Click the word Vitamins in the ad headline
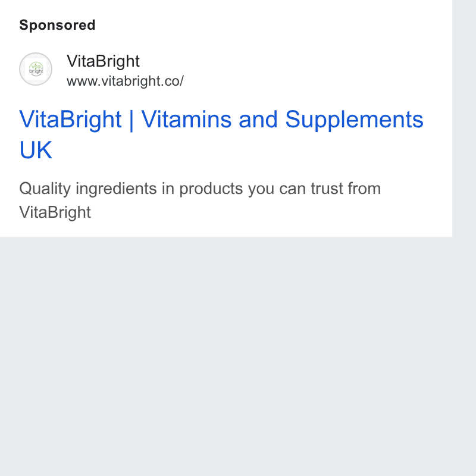 click(186, 120)
